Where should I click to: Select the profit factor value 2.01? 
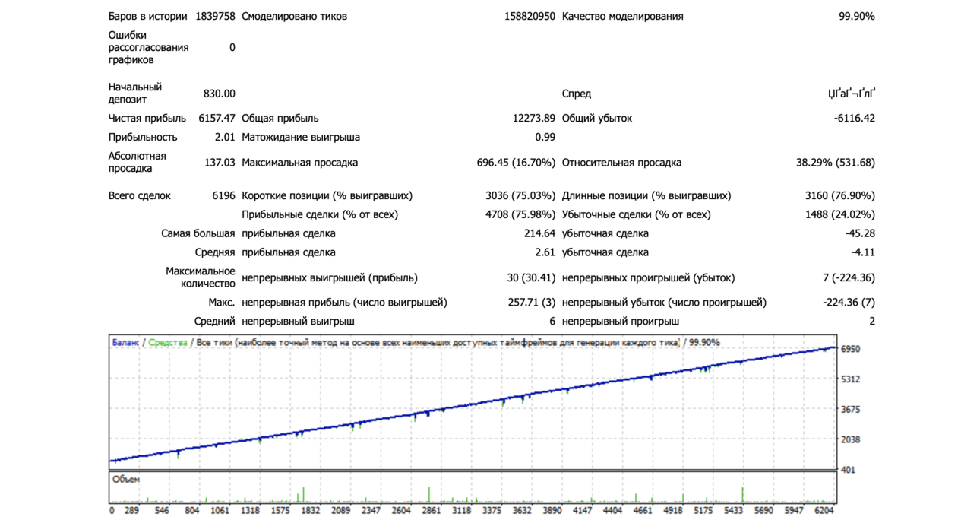click(226, 137)
